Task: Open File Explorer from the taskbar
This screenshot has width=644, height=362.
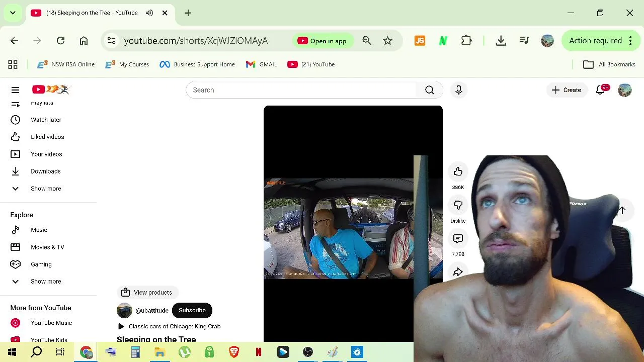Action: pyautogui.click(x=160, y=352)
